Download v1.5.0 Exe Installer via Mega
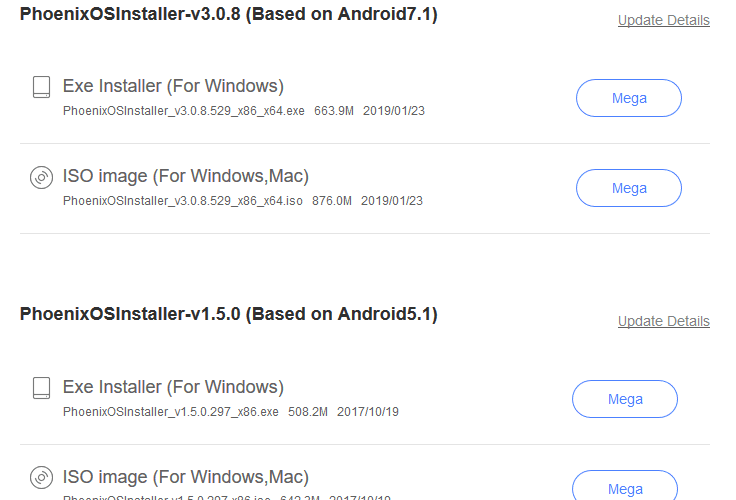The width and height of the screenshot is (736, 500). point(625,399)
